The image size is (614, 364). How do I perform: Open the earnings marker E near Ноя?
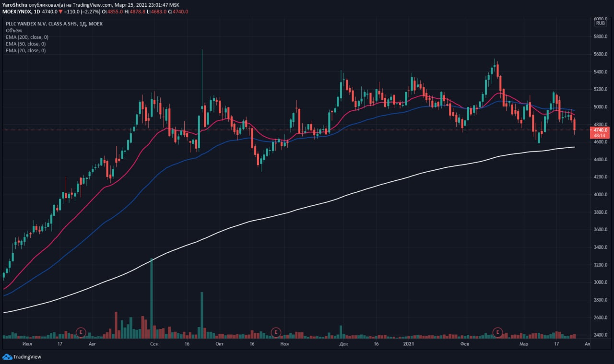coord(275,331)
